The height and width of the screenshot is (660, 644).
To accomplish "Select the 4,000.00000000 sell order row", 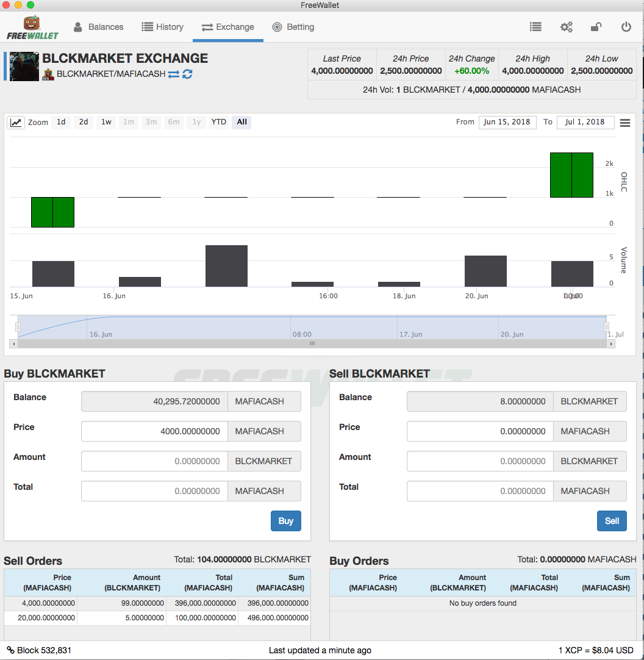I will tap(157, 603).
